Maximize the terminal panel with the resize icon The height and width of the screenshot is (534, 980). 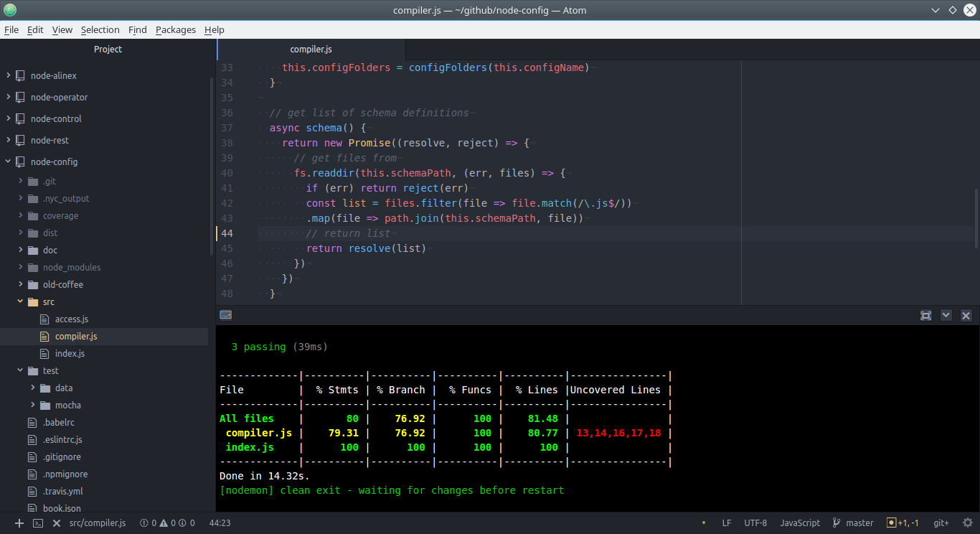(x=925, y=315)
